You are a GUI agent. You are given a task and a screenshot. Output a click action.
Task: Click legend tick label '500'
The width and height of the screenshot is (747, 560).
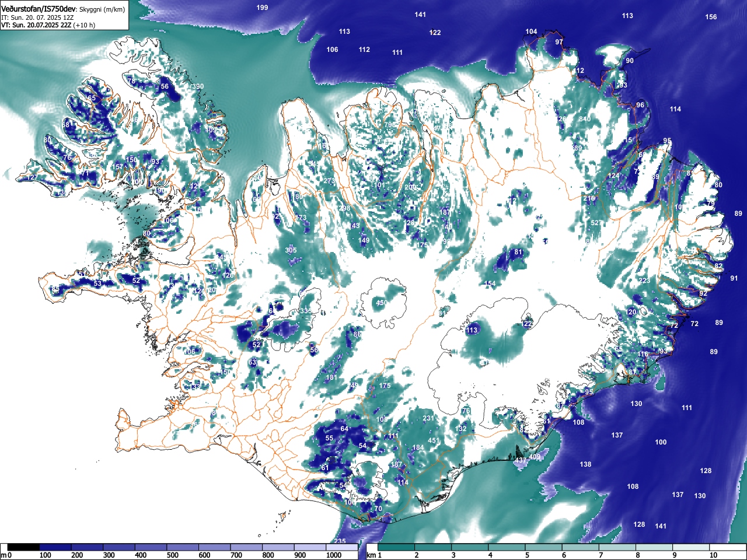click(172, 555)
